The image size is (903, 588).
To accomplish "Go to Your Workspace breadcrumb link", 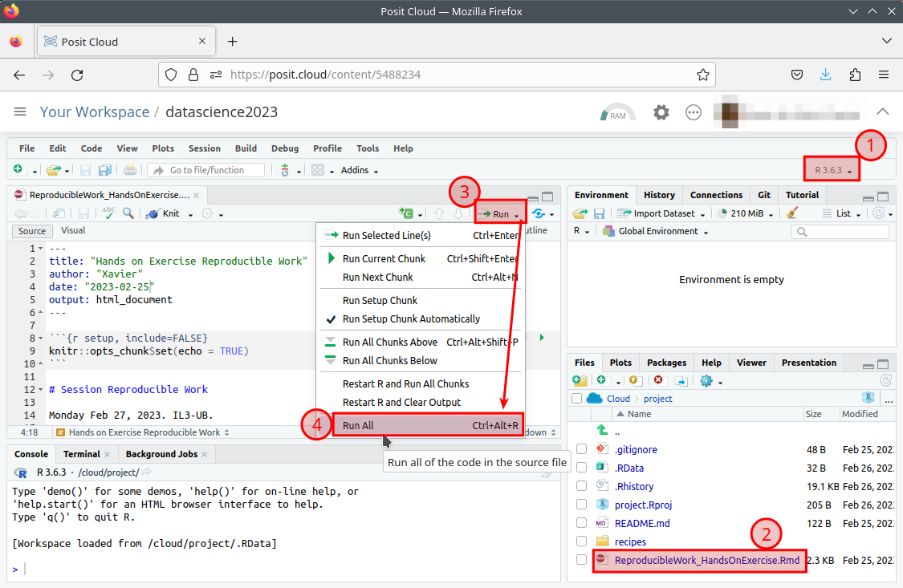I will [x=95, y=112].
